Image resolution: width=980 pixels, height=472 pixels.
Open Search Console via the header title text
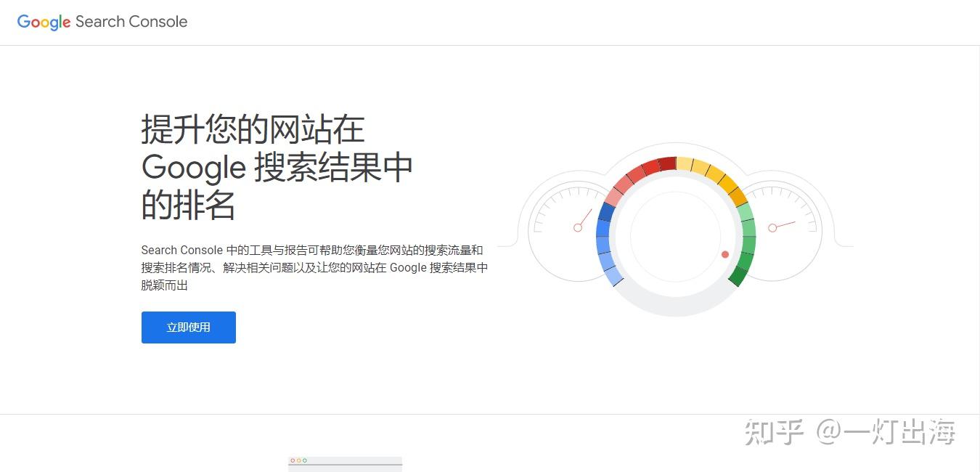(131, 22)
